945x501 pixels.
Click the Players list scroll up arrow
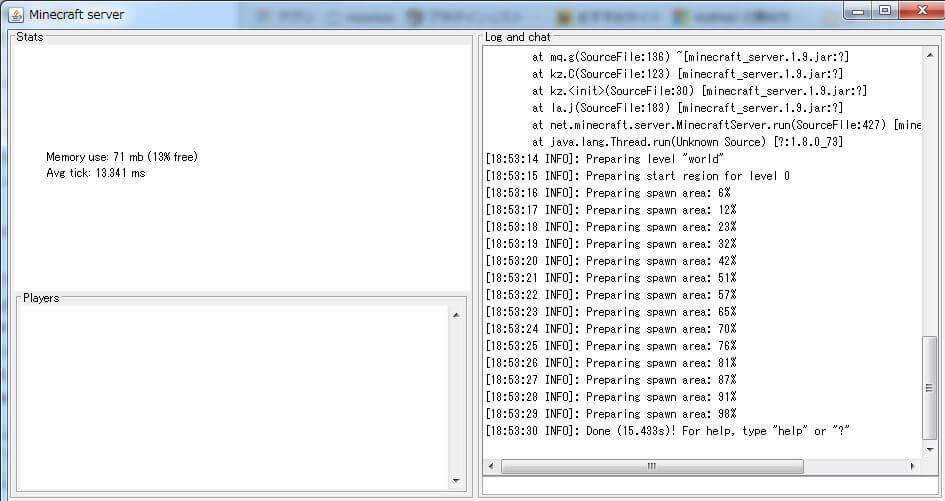[x=456, y=315]
